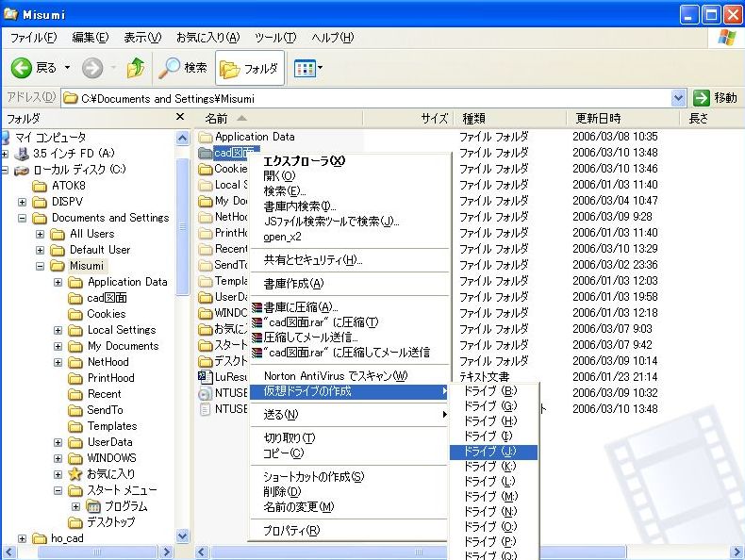Click the 移動 go button
The width and height of the screenshot is (745, 560).
tap(716, 98)
